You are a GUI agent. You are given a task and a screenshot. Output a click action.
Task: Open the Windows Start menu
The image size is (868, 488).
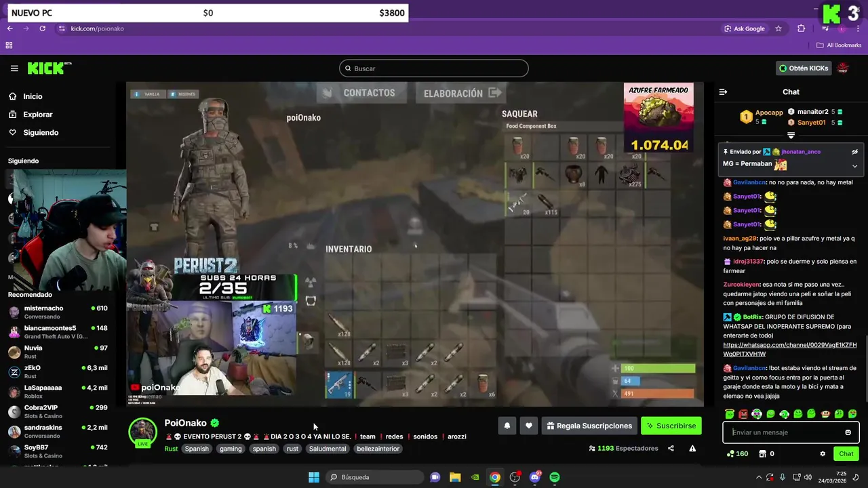314,477
